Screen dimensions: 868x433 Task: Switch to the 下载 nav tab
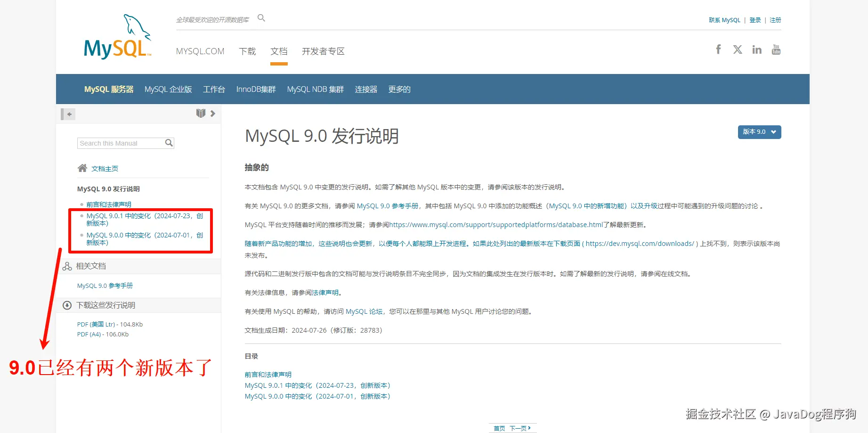(247, 51)
